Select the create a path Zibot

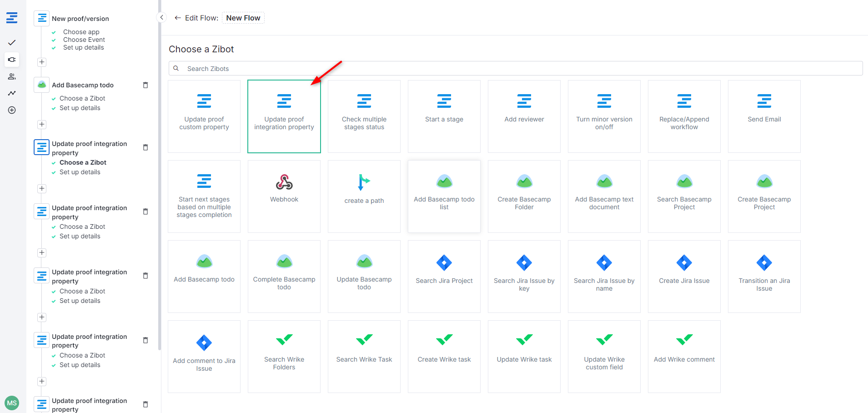click(364, 196)
